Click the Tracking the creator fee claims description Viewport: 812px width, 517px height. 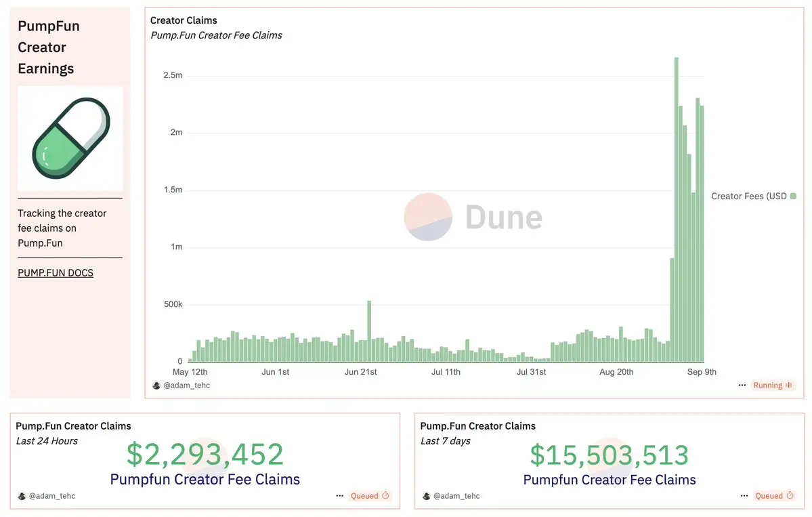pyautogui.click(x=62, y=228)
